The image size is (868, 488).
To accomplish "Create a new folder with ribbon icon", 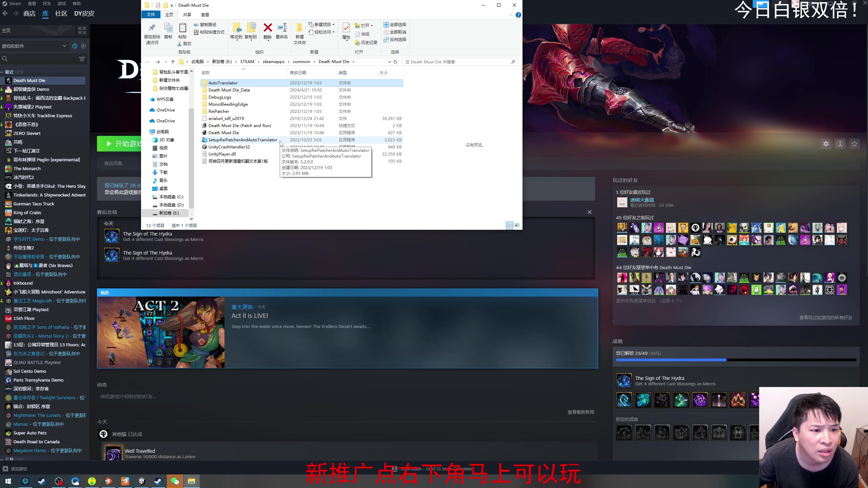I will [x=300, y=34].
